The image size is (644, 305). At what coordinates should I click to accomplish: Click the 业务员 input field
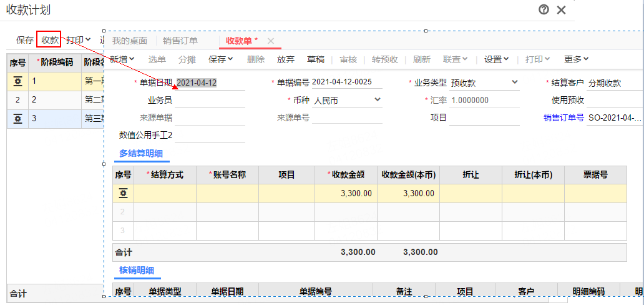coord(210,100)
